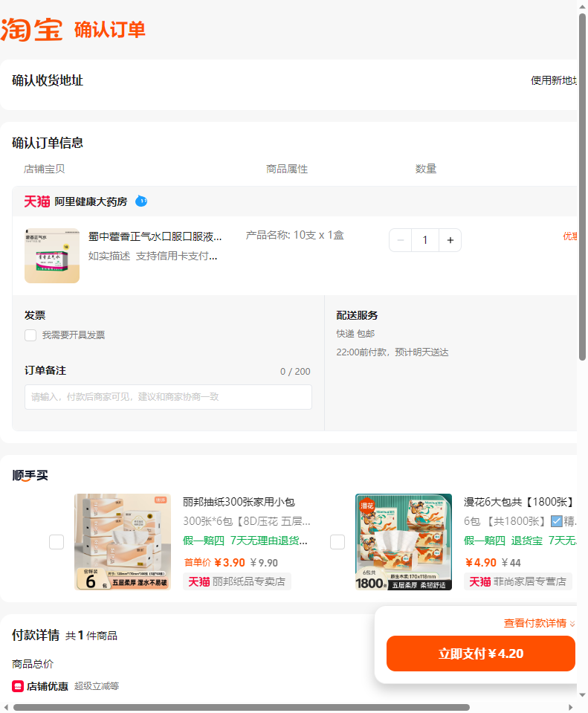Click 产品名称: 10支 x 1盒 attribute text
Image resolution: width=588 pixels, height=713 pixels.
click(x=294, y=235)
